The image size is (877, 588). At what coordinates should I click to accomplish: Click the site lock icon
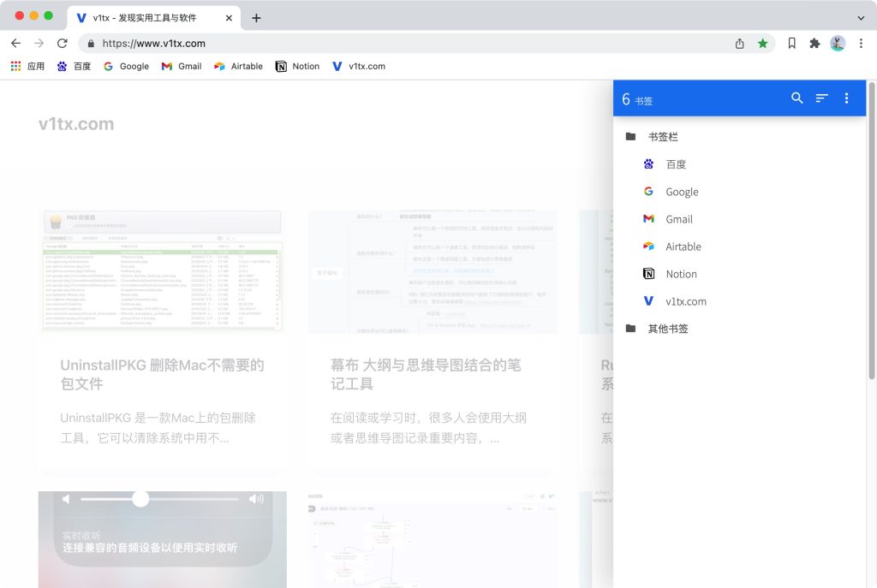(91, 43)
